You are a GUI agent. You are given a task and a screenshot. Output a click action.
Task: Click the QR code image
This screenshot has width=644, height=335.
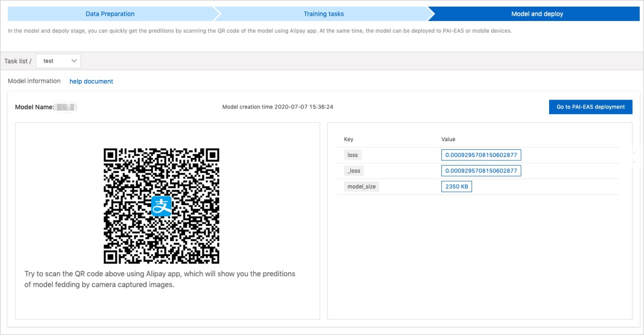(161, 206)
